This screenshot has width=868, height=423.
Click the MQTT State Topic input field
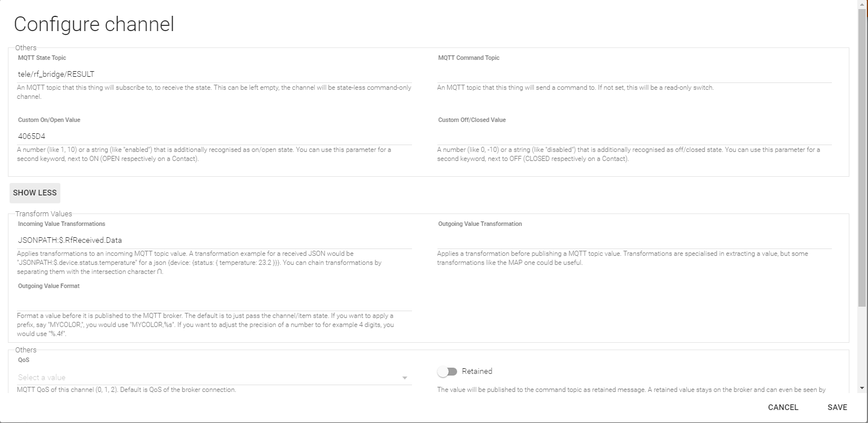point(214,74)
